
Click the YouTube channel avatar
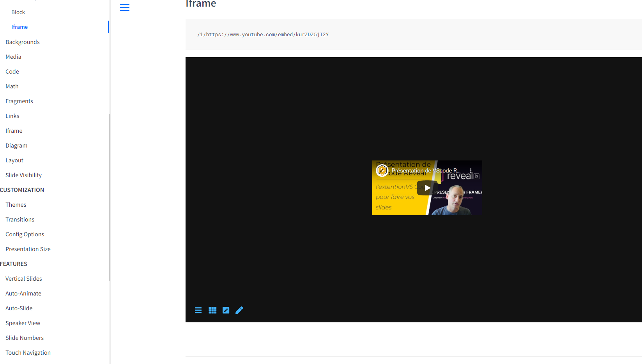point(382,170)
